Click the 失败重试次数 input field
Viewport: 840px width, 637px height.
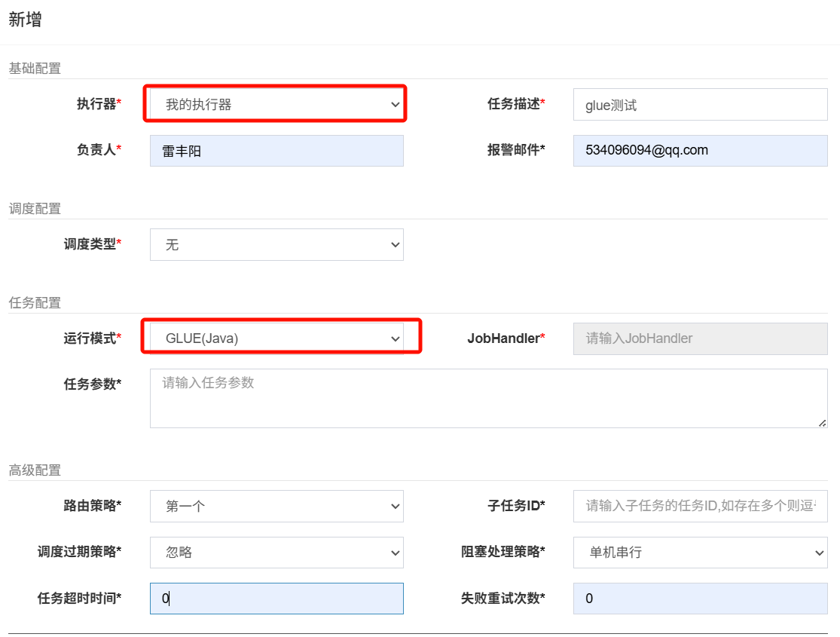700,599
